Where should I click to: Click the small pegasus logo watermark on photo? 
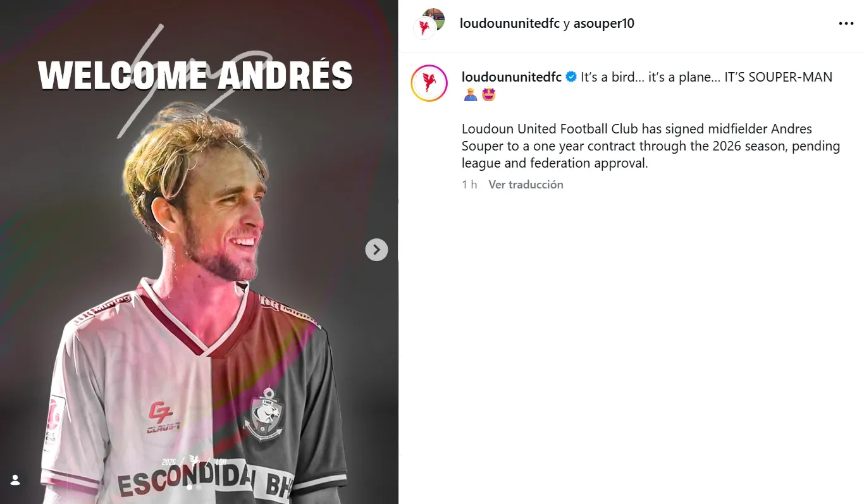[x=195, y=462]
